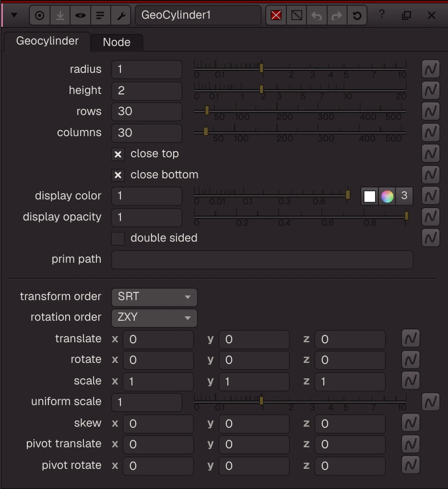The height and width of the screenshot is (489, 448).
Task: Click the rotate y field
Action: pyautogui.click(x=254, y=360)
